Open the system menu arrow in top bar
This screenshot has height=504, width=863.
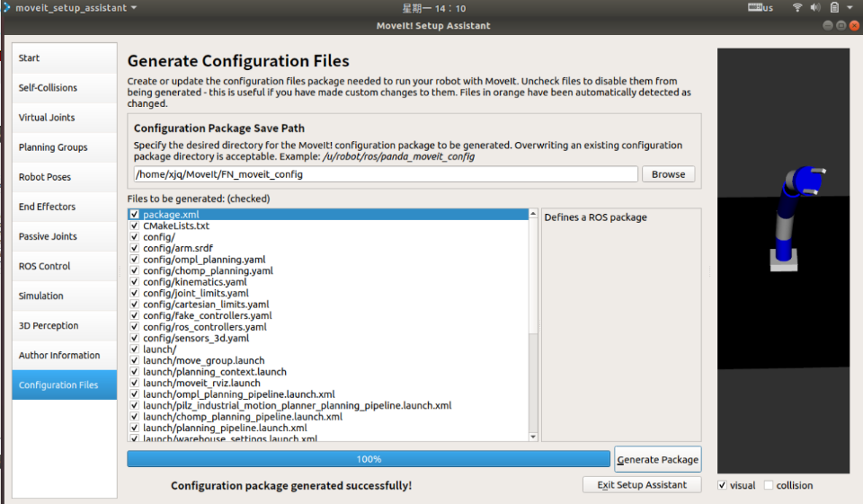pyautogui.click(x=850, y=8)
